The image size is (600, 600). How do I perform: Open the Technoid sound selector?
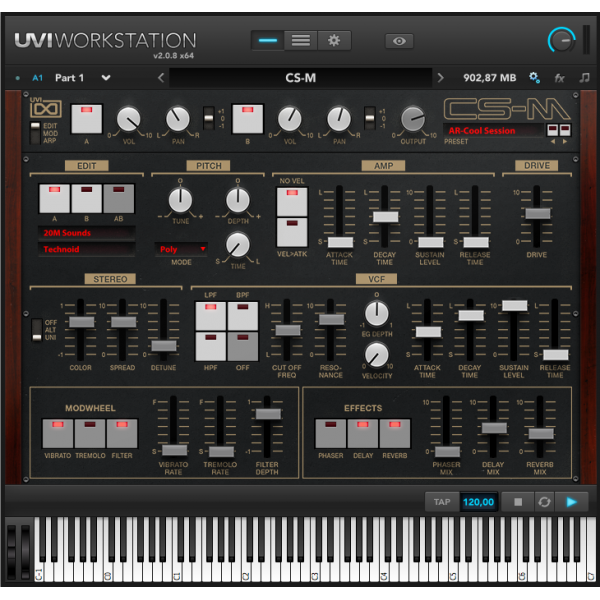click(x=86, y=249)
